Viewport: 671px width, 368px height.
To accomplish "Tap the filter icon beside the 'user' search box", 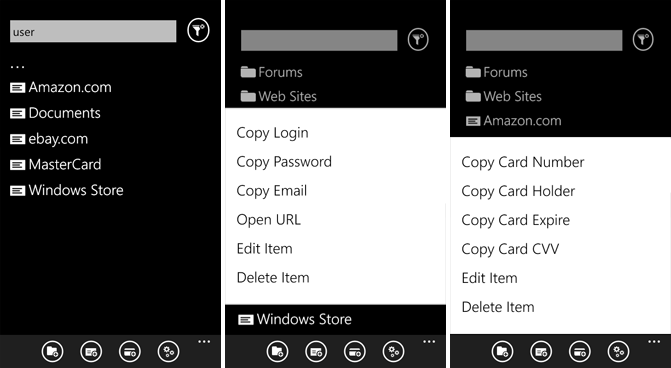I will (x=198, y=30).
